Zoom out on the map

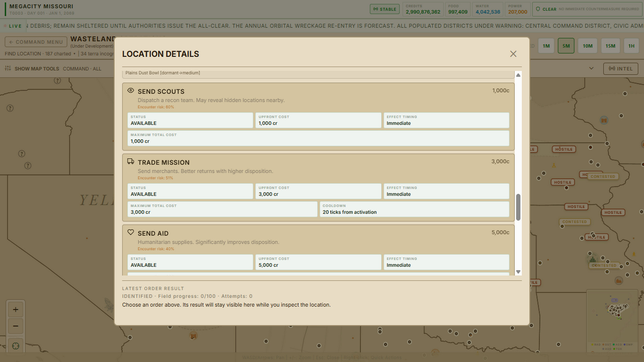pyautogui.click(x=15, y=326)
